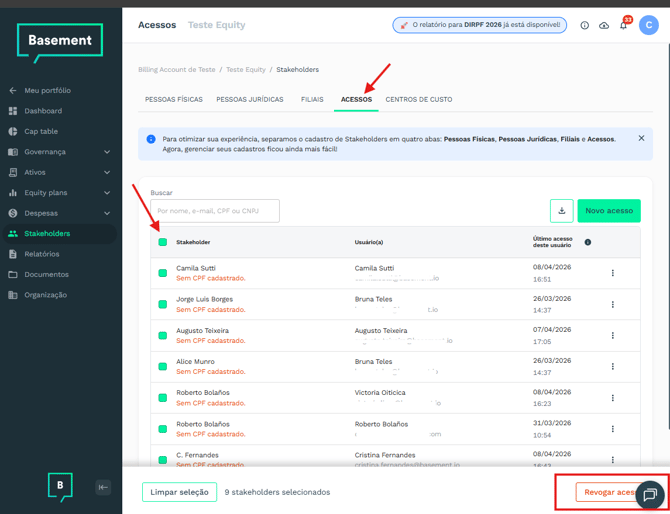Viewport: 670px width, 514px height.
Task: Toggle the select-all checkbox in table header
Action: 163,242
